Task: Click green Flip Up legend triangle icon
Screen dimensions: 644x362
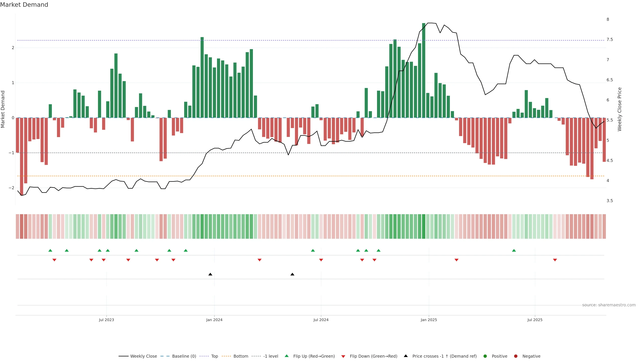Action: (x=287, y=356)
